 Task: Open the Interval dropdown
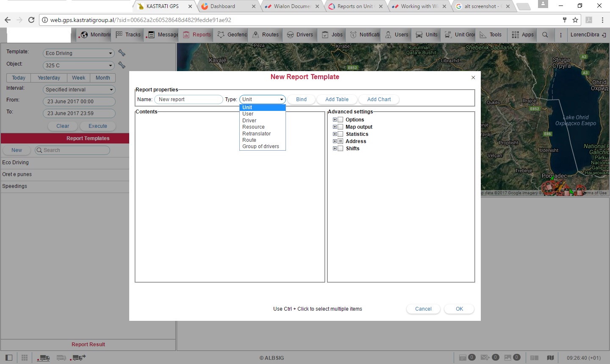(79, 90)
